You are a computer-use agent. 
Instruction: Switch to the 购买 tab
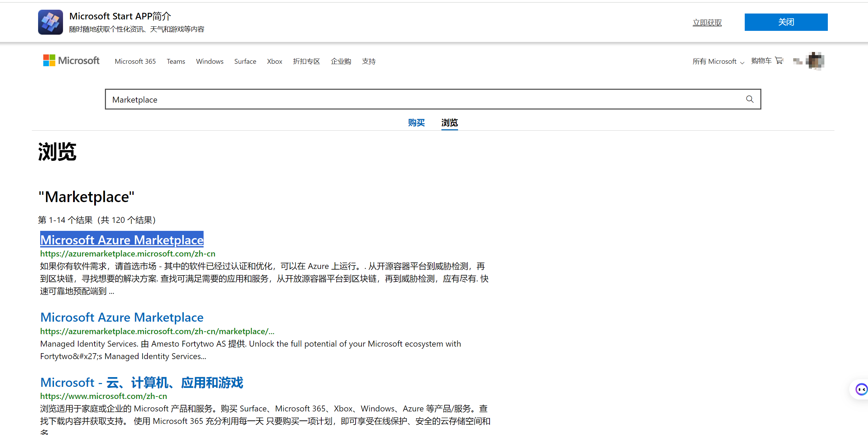point(416,123)
